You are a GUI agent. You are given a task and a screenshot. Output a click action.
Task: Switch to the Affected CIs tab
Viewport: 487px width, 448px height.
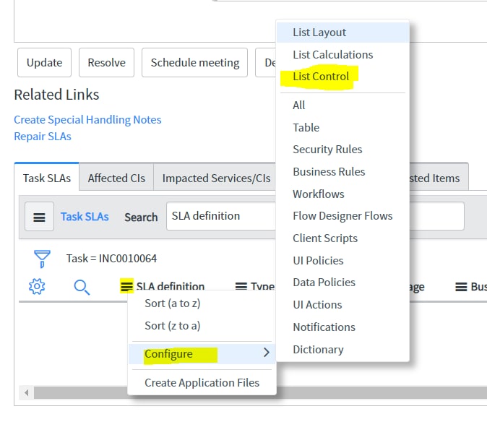coord(116,178)
